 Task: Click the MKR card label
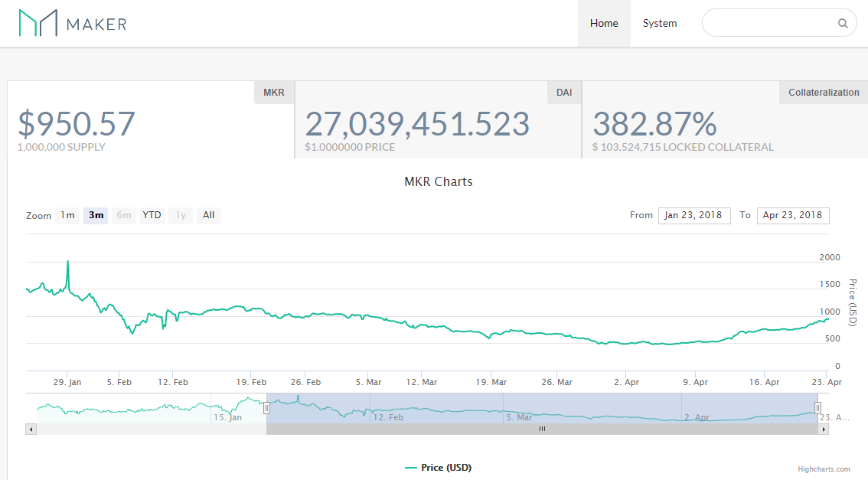[273, 92]
